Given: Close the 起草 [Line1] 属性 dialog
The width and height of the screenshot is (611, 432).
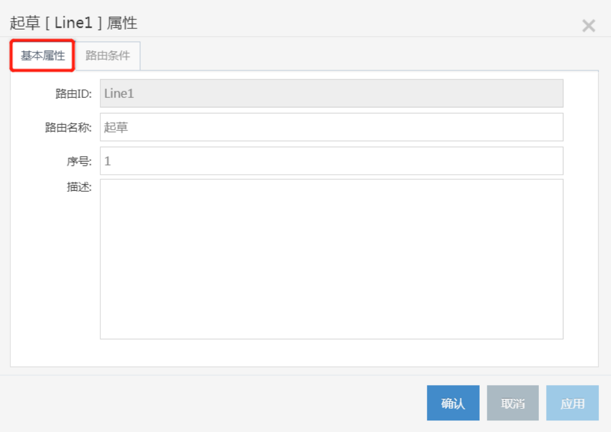Looking at the screenshot, I should pos(588,26).
